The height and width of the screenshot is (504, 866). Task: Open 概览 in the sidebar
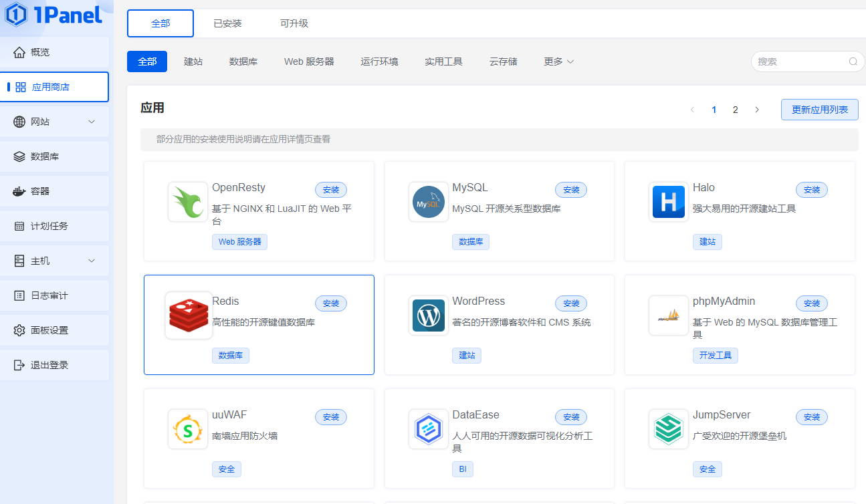(55, 52)
